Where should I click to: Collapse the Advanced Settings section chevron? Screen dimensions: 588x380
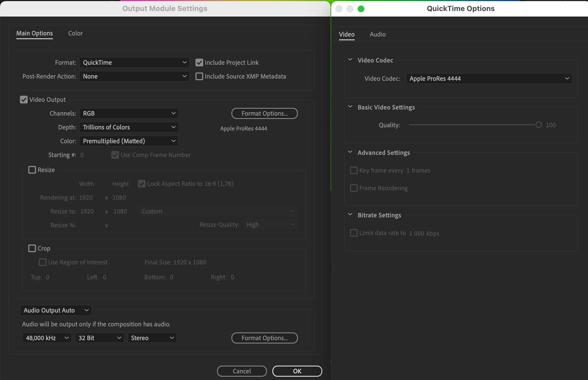pyautogui.click(x=350, y=152)
